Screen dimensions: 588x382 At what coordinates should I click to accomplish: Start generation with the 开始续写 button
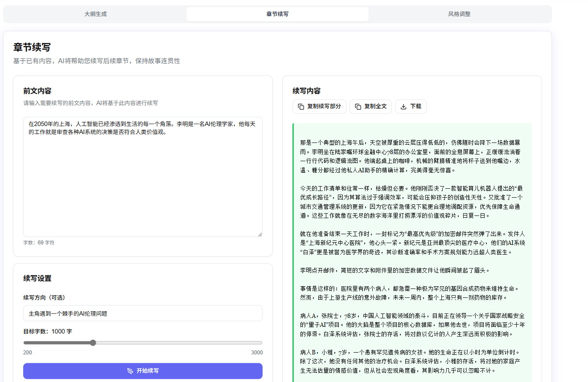[x=143, y=371]
